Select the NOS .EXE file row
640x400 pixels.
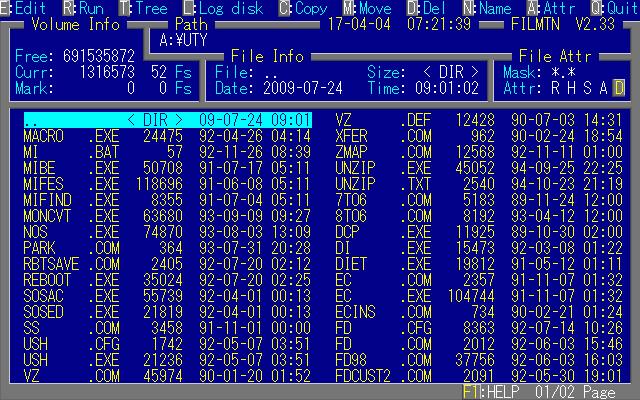point(168,232)
